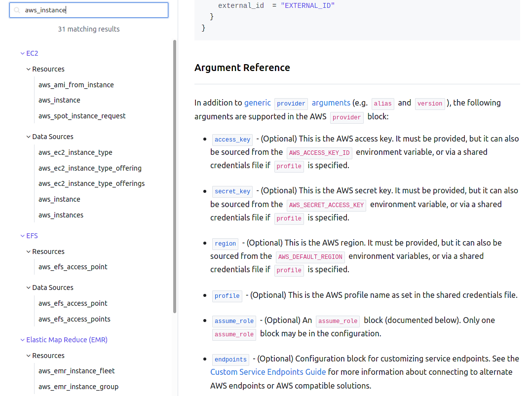Collapse the Resources group under EMR
Image resolution: width=532 pixels, height=396 pixels.
click(29, 356)
